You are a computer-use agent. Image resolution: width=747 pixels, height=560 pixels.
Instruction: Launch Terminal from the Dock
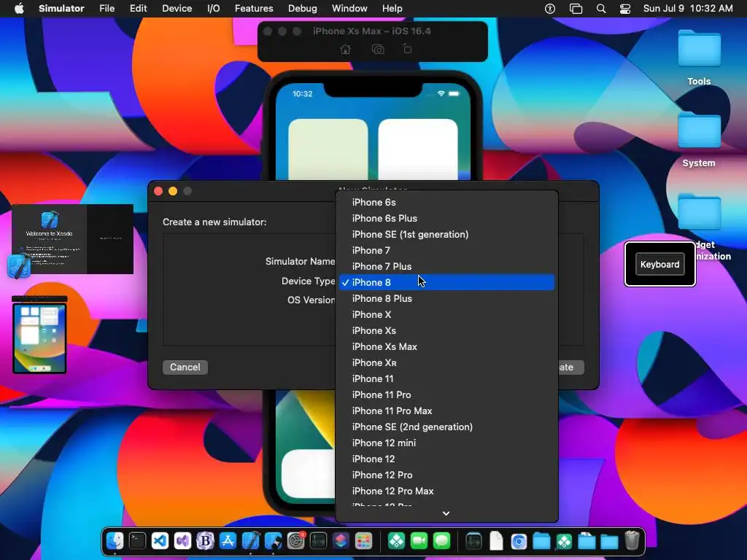point(137,541)
